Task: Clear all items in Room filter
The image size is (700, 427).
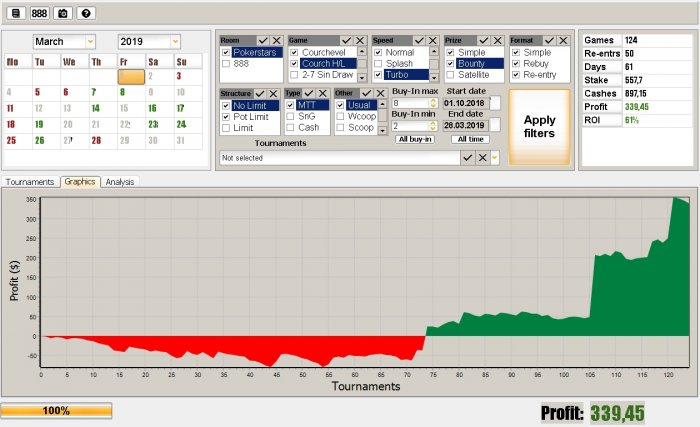Action: click(277, 41)
